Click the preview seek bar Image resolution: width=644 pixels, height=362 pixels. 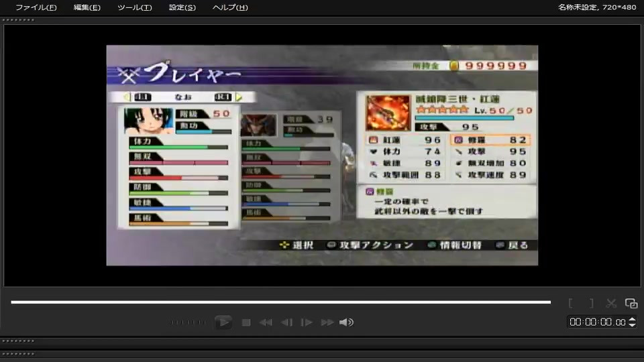280,302
